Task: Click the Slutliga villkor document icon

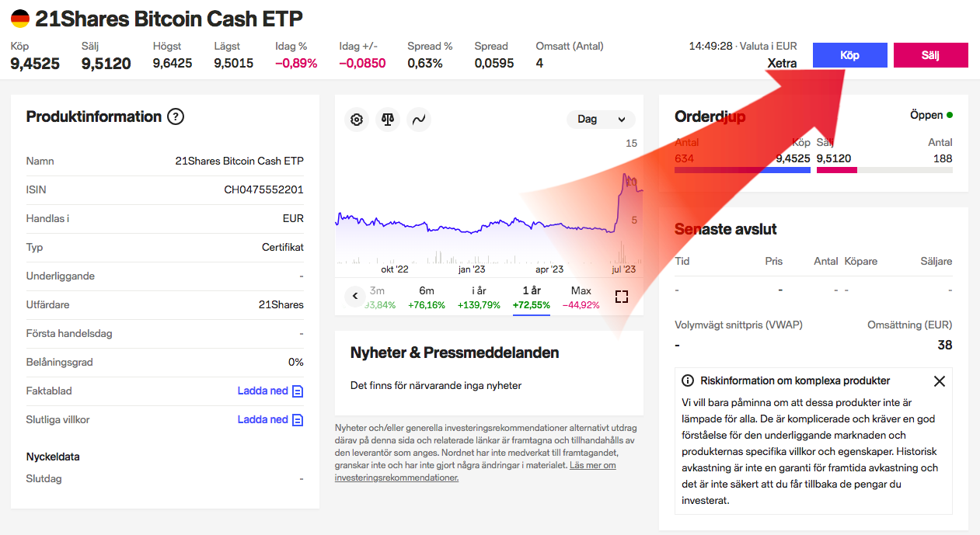Action: [298, 420]
